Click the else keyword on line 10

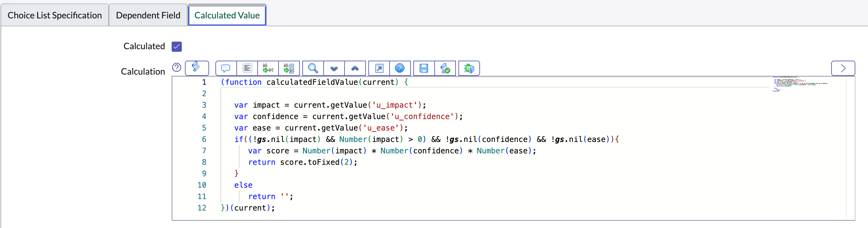(243, 185)
